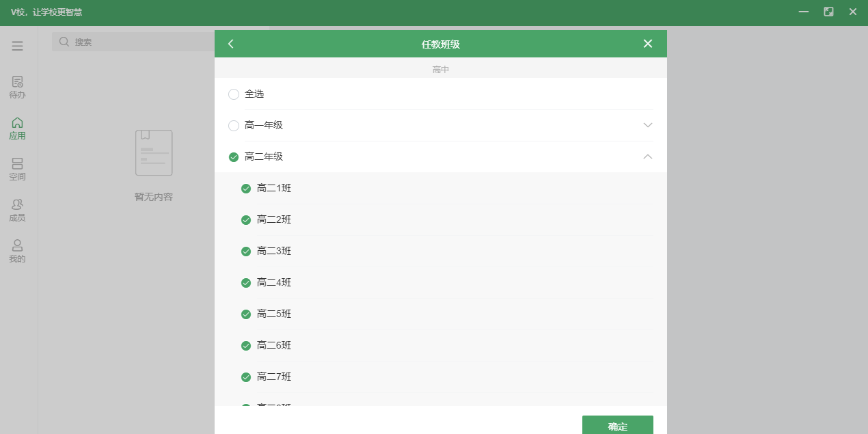868x434 pixels.
Task: Uncheck the 高二3班 class checkbox
Action: [x=246, y=251]
